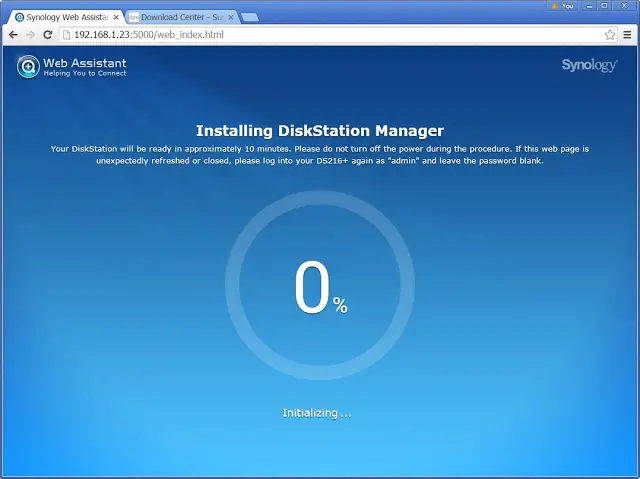Switch to the Download Center tab
Viewport: 640px width, 479px height.
(x=182, y=17)
